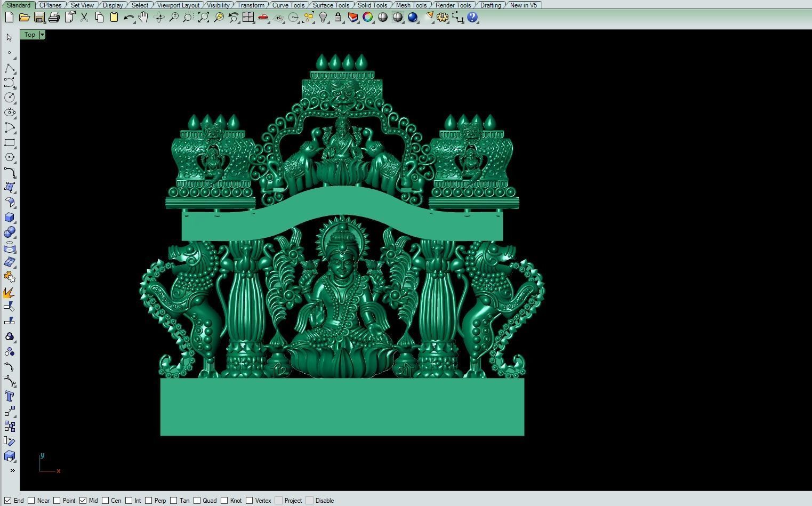812x506 pixels.
Task: Print the viewport with printer icon
Action: (x=54, y=18)
